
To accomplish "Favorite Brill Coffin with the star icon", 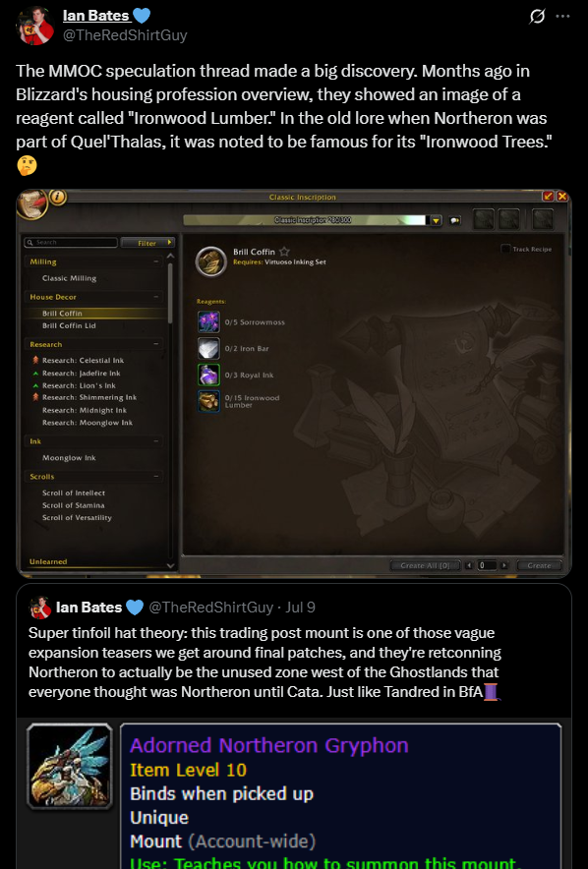I will tap(284, 252).
